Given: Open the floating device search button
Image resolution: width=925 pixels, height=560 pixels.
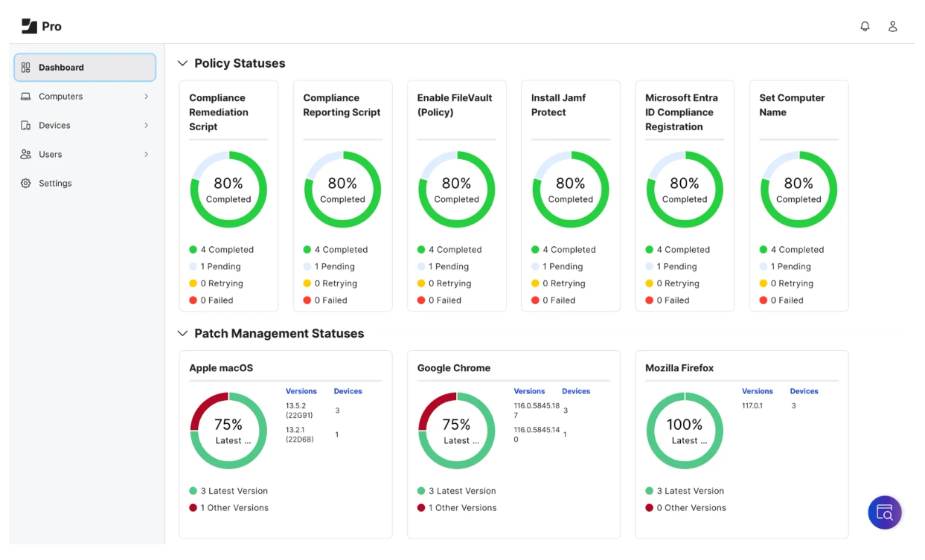Looking at the screenshot, I should (x=884, y=512).
